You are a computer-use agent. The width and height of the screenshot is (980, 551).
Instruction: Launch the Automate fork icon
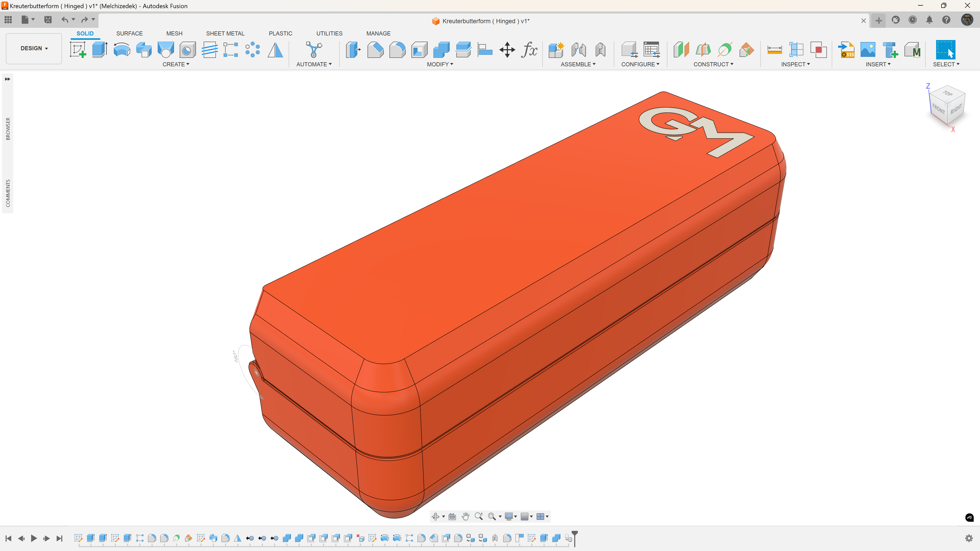(x=314, y=50)
